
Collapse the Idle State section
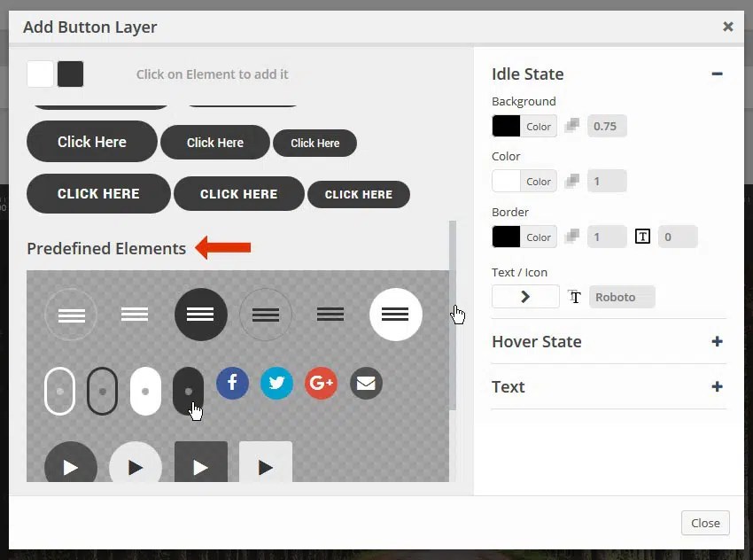point(718,74)
